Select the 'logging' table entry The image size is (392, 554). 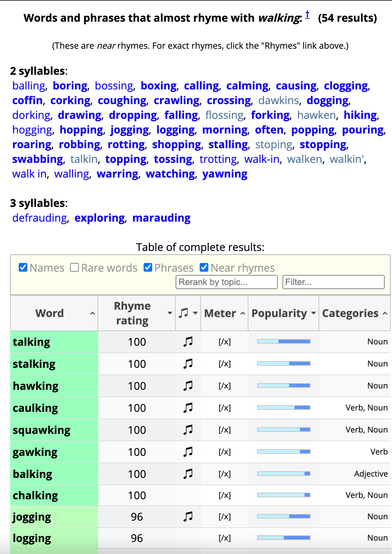click(32, 538)
